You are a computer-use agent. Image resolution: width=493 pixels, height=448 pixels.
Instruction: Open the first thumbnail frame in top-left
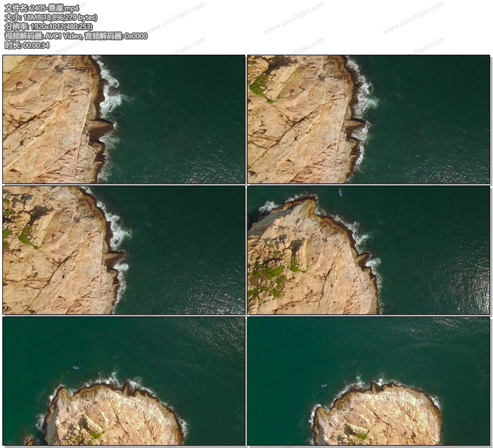(124, 119)
